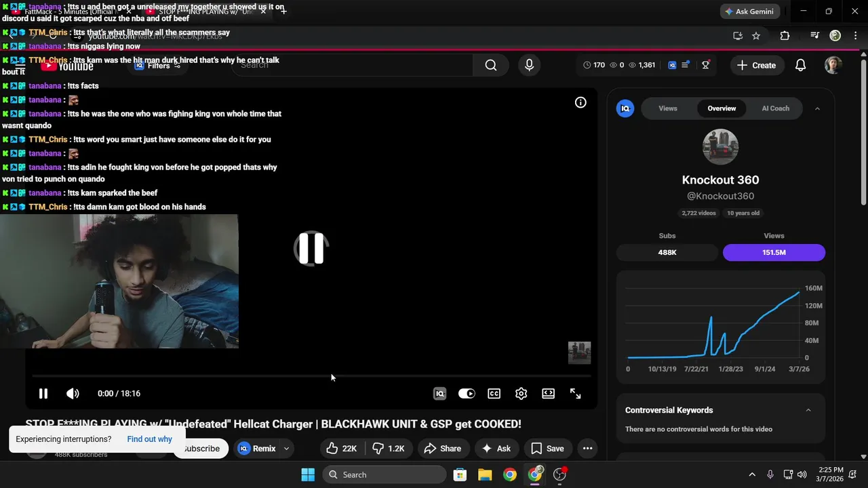Toggle the autoplay switch in the player

point(467,393)
